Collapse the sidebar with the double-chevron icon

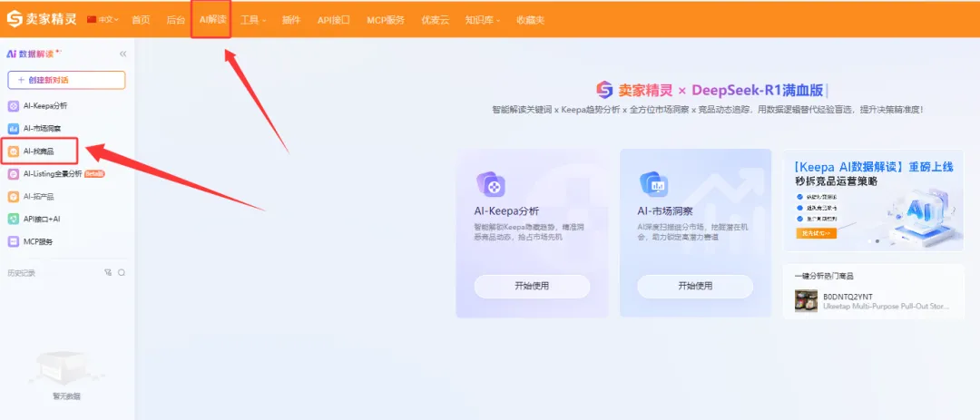point(123,54)
